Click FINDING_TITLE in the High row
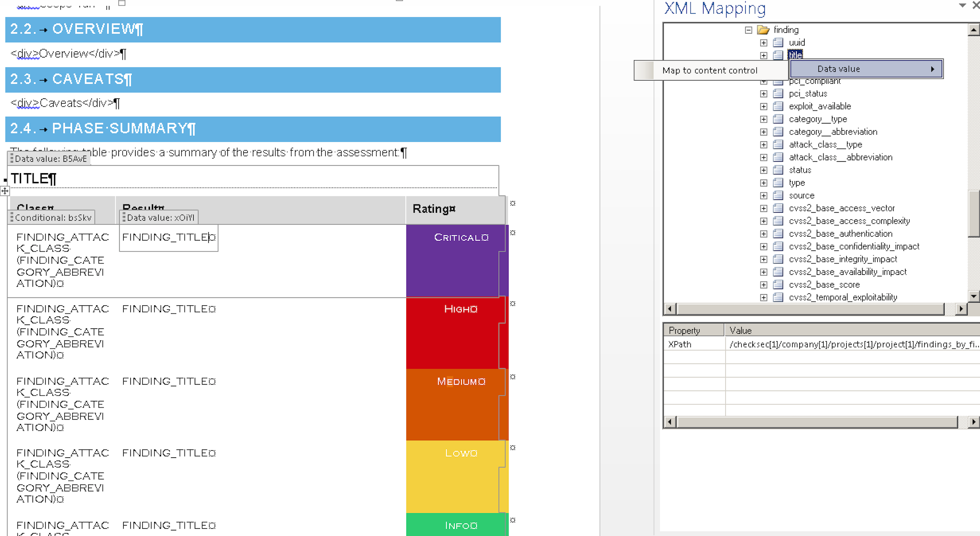This screenshot has height=536, width=980. click(x=169, y=309)
